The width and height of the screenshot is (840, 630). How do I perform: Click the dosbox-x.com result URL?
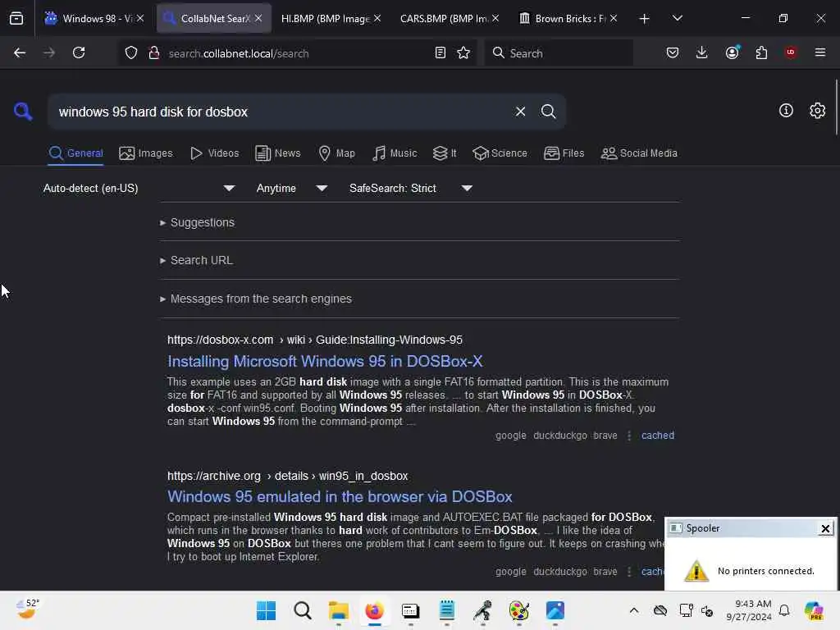tap(314, 340)
